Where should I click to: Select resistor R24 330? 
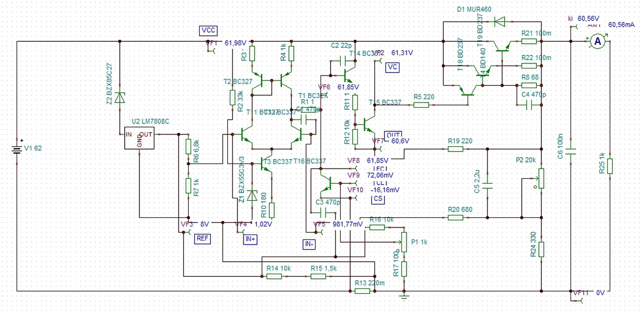tap(541, 249)
